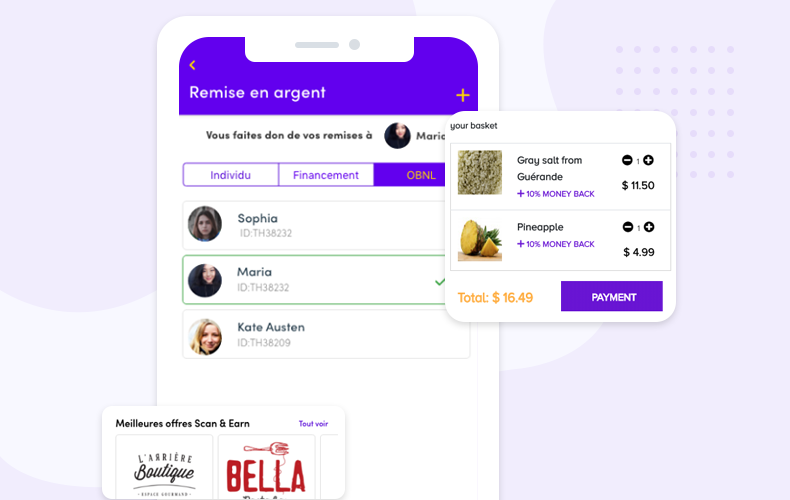The width and height of the screenshot is (790, 500).
Task: Go back with the yellow chevron arrow
Action: [x=192, y=65]
